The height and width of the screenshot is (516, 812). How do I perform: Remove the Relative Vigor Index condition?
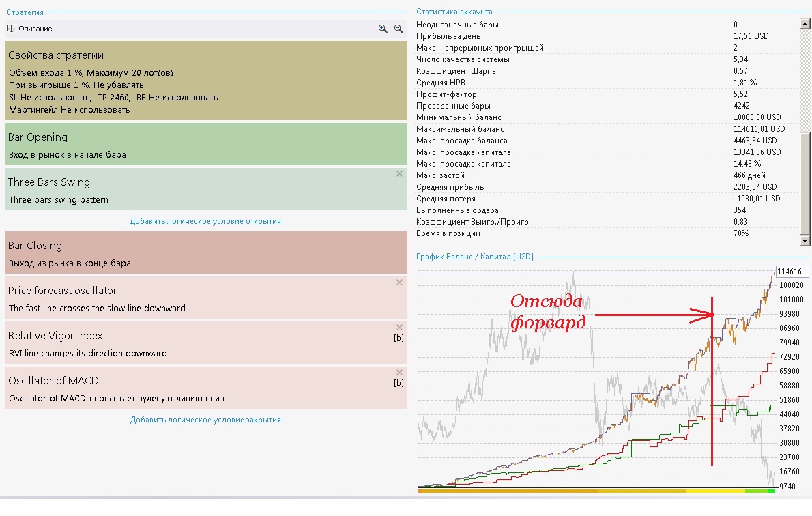[x=399, y=328]
